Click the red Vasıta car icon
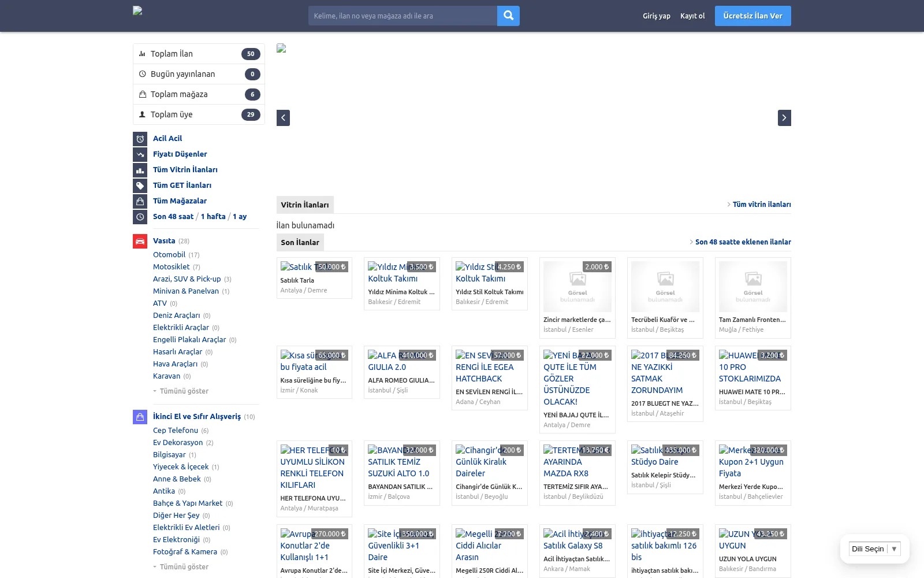Viewport: 924px width, 578px height. (140, 241)
